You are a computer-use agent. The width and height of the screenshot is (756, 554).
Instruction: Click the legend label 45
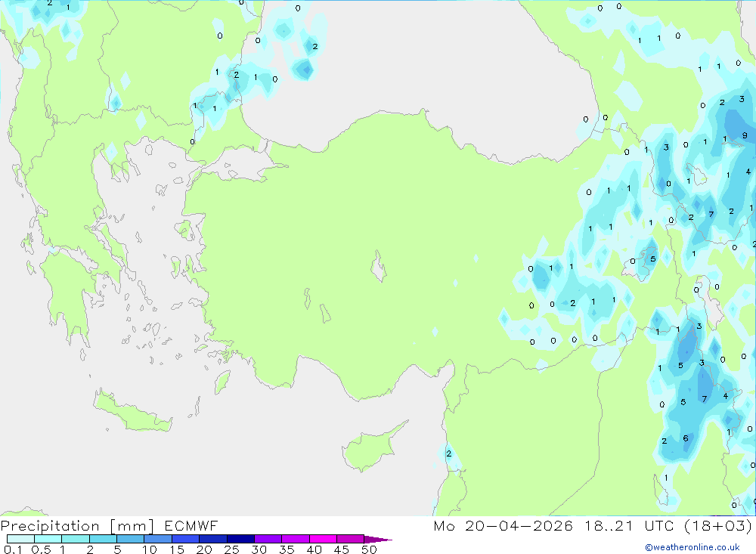point(342,549)
